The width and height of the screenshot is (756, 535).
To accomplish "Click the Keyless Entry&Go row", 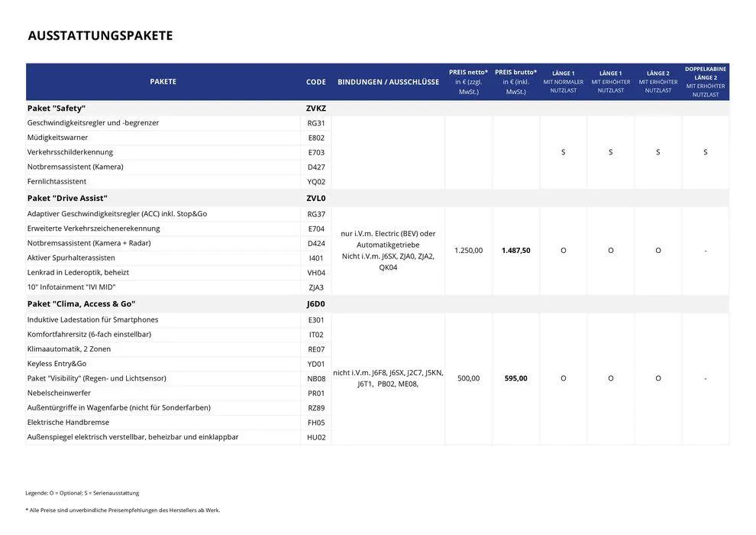I will click(57, 364).
